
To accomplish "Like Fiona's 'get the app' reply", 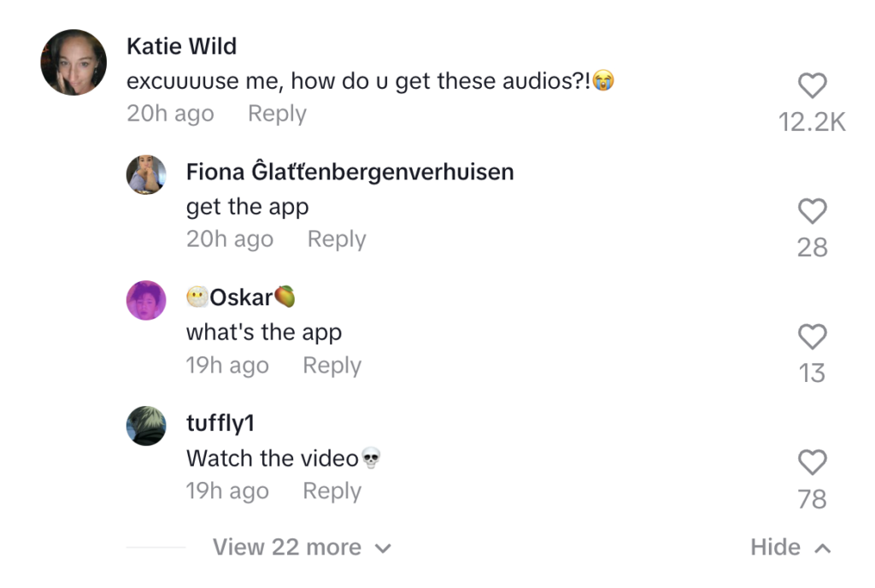I will 812,211.
